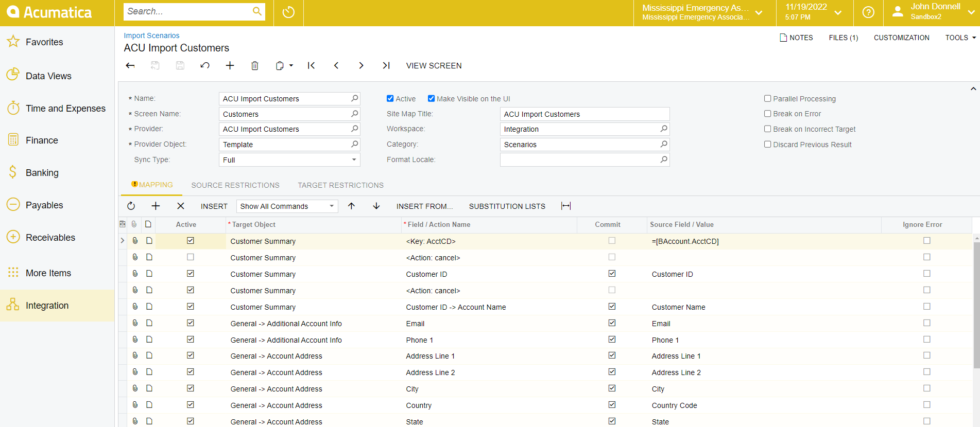The width and height of the screenshot is (980, 427).
Task: Toggle Ignore Error for the Email row
Action: coord(927,323)
